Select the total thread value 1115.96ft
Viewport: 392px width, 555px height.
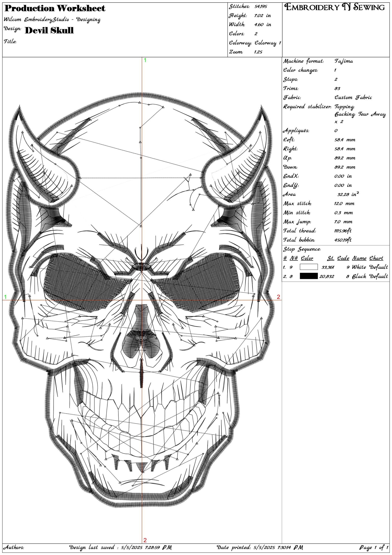click(x=343, y=231)
